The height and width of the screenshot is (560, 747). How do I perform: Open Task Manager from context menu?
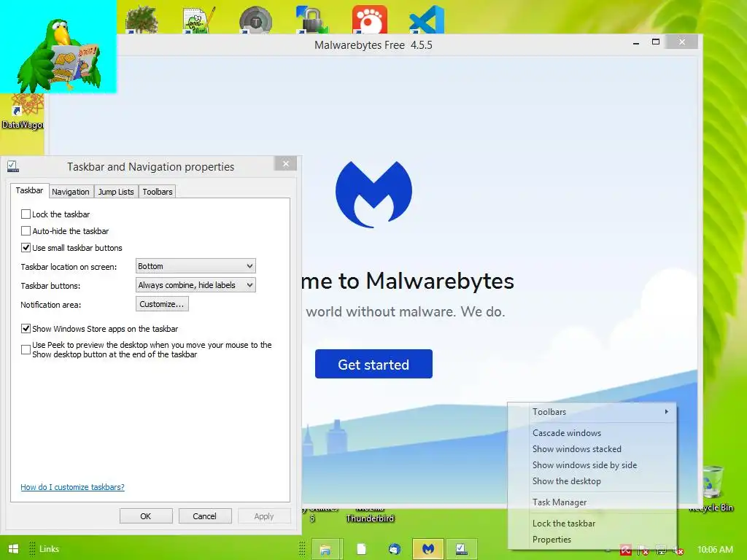click(x=592, y=502)
